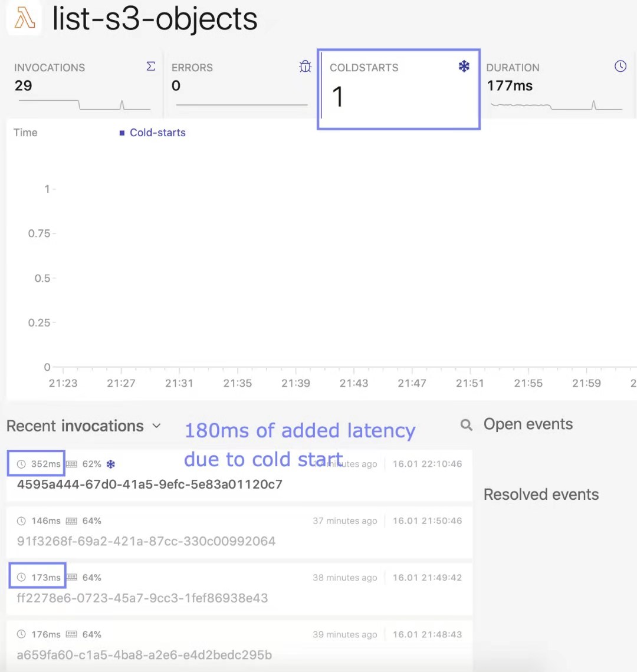Click the memory icon beside 62%
The image size is (637, 672).
71,464
